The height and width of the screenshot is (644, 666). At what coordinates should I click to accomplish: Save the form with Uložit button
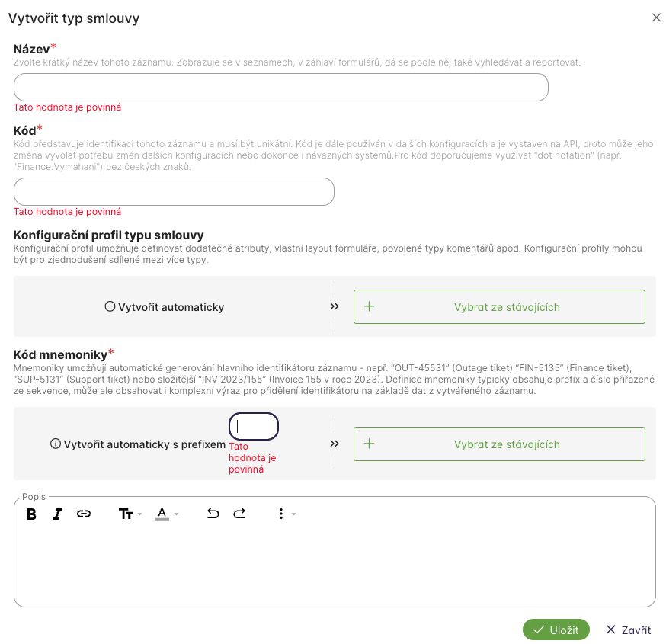pyautogui.click(x=556, y=630)
